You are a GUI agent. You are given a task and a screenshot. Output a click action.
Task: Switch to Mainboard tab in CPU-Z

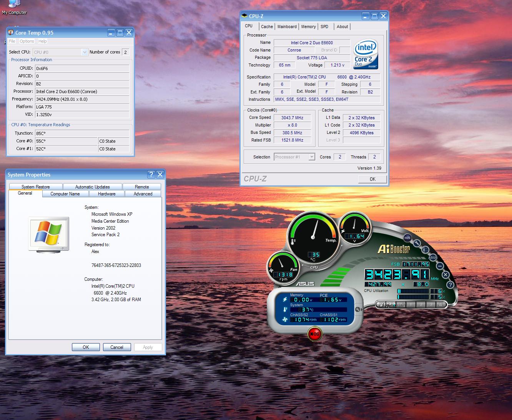point(287,27)
